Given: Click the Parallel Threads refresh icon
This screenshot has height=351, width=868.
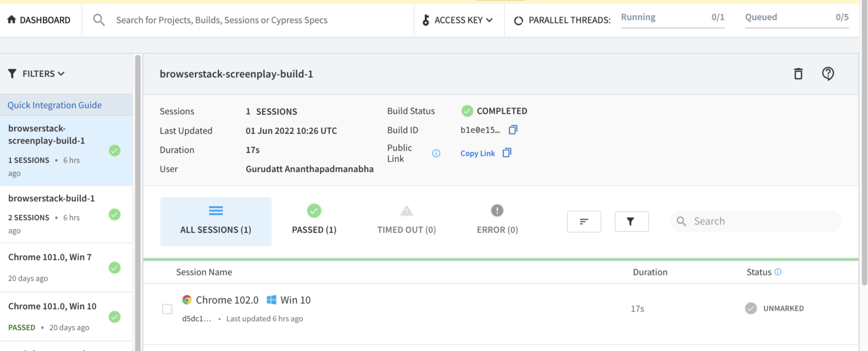Looking at the screenshot, I should pos(518,20).
